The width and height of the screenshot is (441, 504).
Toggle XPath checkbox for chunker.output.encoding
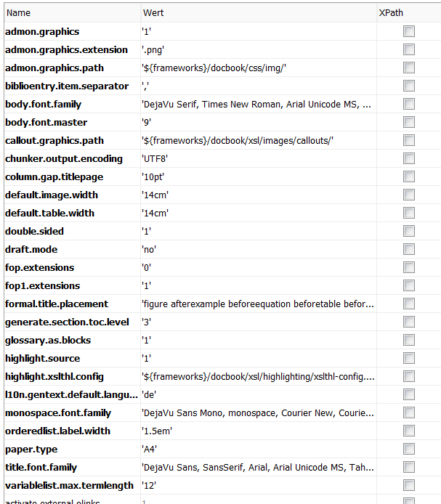tap(409, 158)
